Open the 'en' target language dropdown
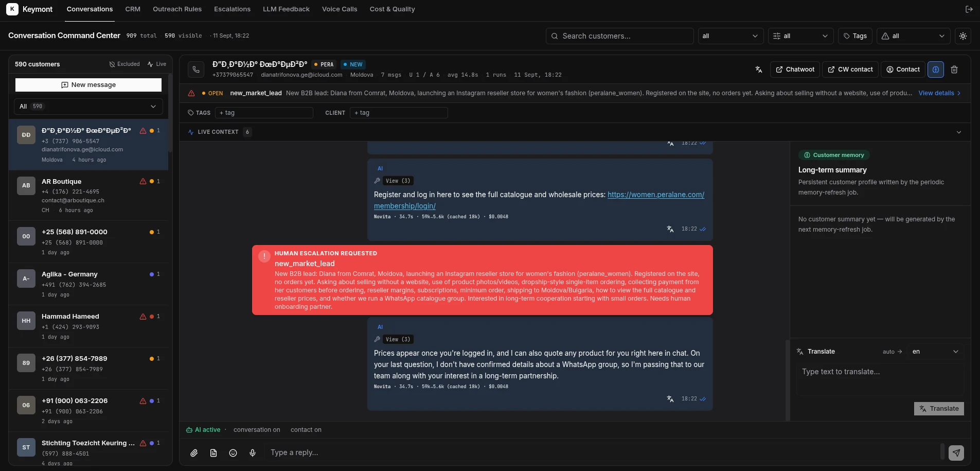This screenshot has height=471, width=980. pyautogui.click(x=935, y=352)
